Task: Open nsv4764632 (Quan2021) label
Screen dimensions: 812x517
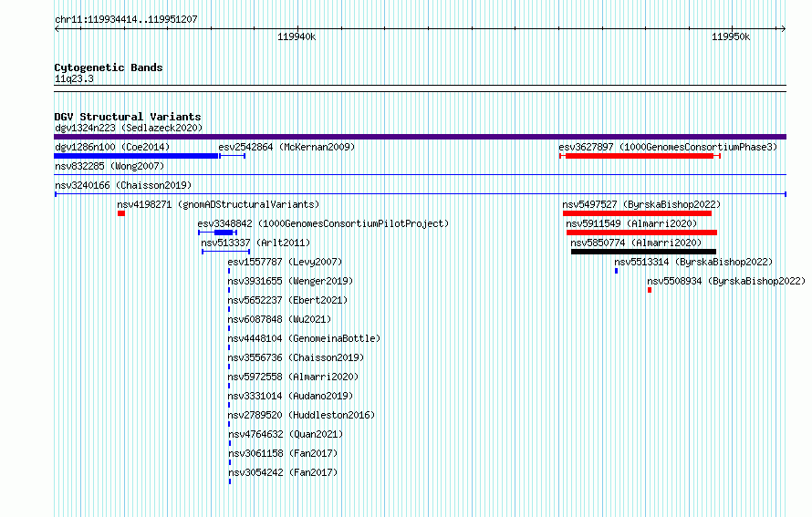Action: point(286,434)
